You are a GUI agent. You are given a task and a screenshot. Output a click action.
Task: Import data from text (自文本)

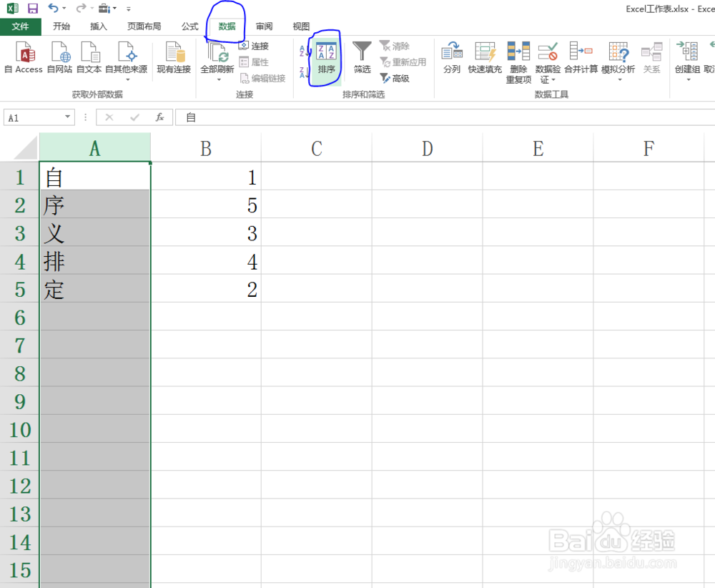[89, 57]
